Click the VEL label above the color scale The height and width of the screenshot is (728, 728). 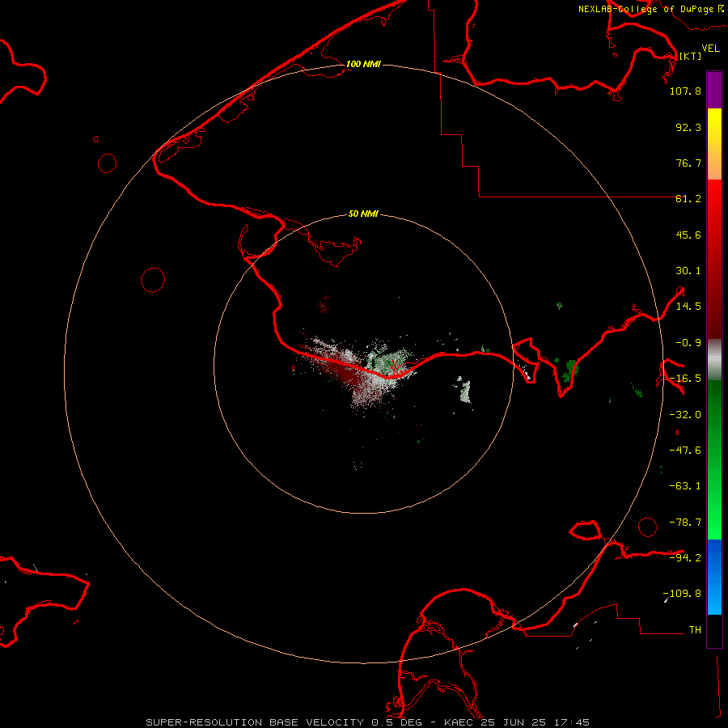tap(710, 49)
